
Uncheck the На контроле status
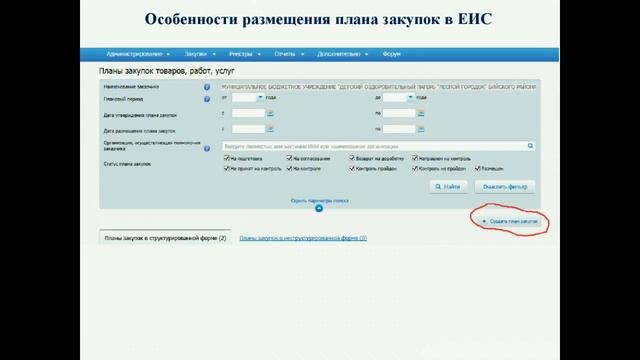pyautogui.click(x=289, y=168)
